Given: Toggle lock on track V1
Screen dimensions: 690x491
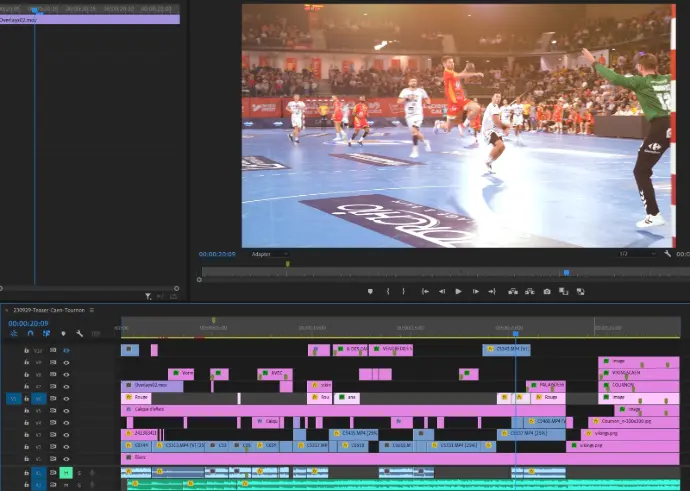Looking at the screenshot, I should 26,458.
